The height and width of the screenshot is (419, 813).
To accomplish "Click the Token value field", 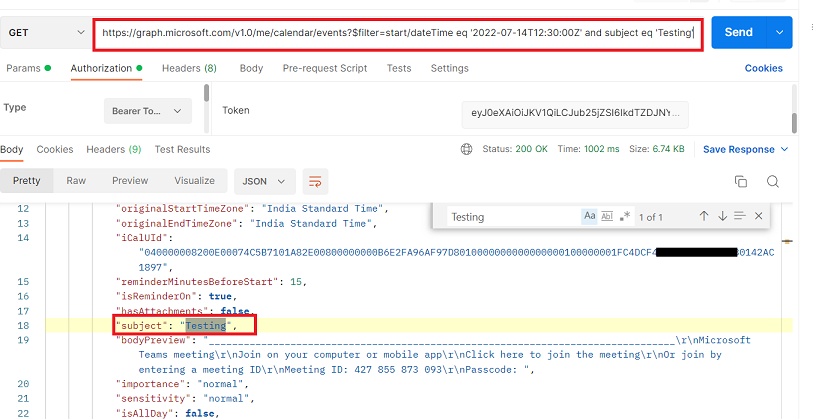I will coord(575,113).
